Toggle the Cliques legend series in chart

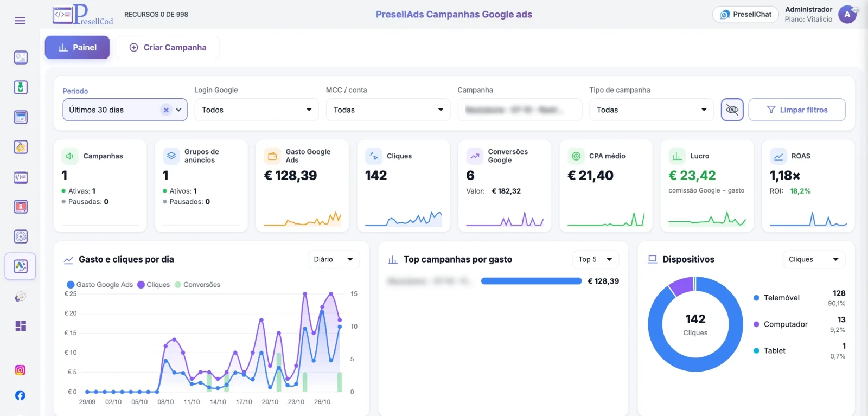(x=154, y=285)
